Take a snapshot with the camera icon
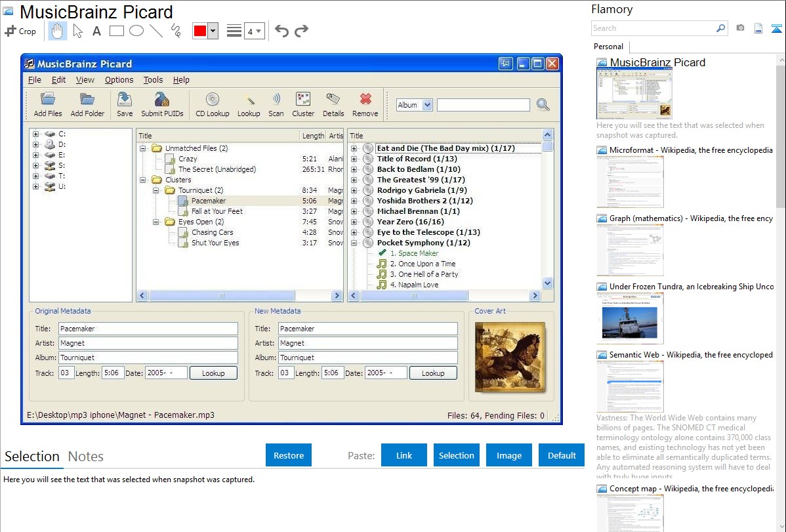The image size is (786, 532). coord(740,28)
